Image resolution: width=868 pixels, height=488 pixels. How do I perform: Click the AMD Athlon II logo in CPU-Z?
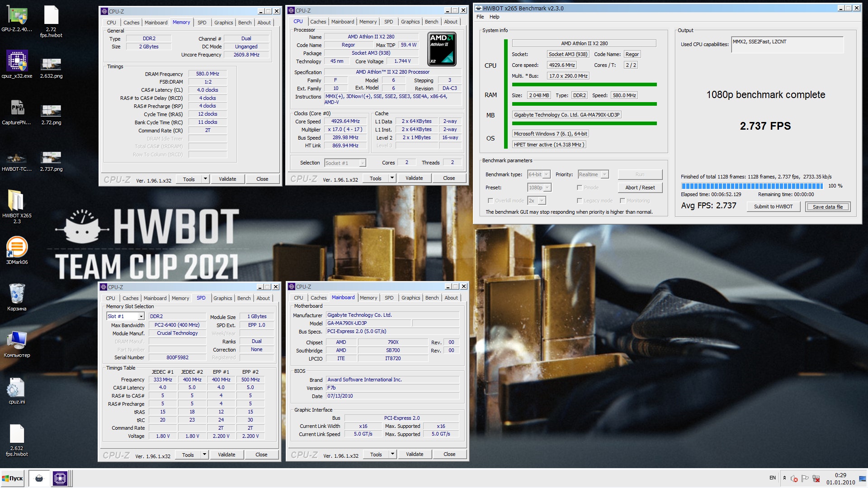pos(442,49)
